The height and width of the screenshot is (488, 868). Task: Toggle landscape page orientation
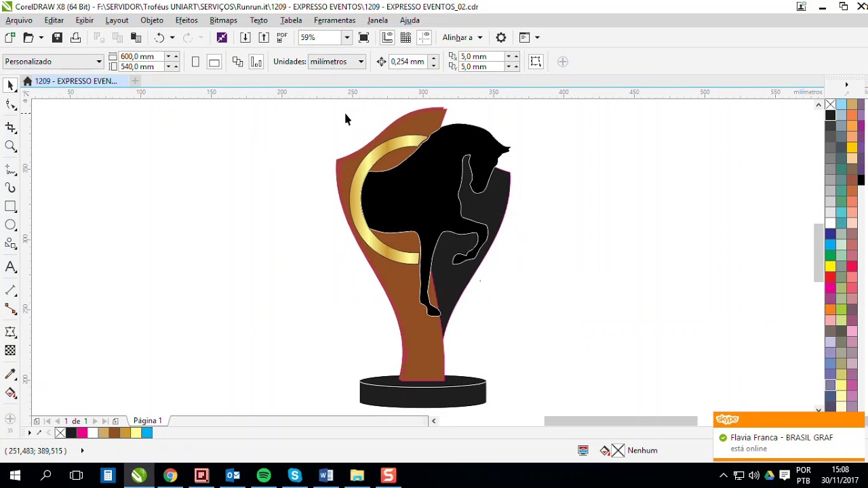click(x=214, y=62)
